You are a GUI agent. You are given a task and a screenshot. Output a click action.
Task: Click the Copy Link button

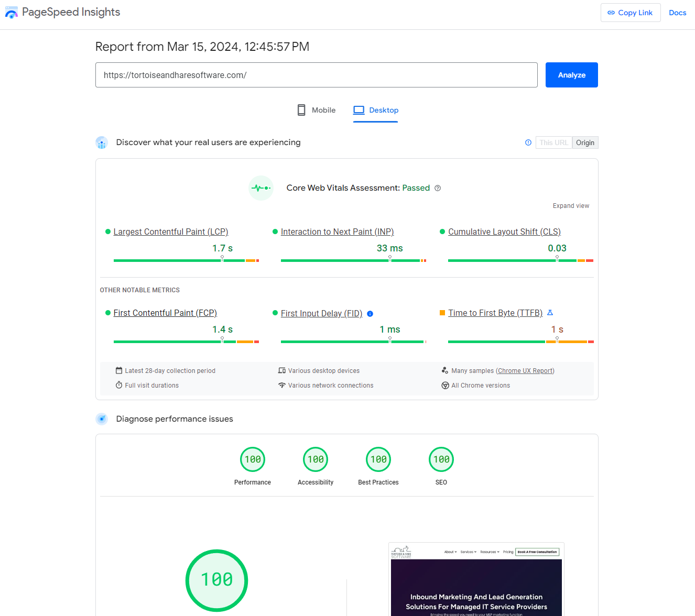630,13
